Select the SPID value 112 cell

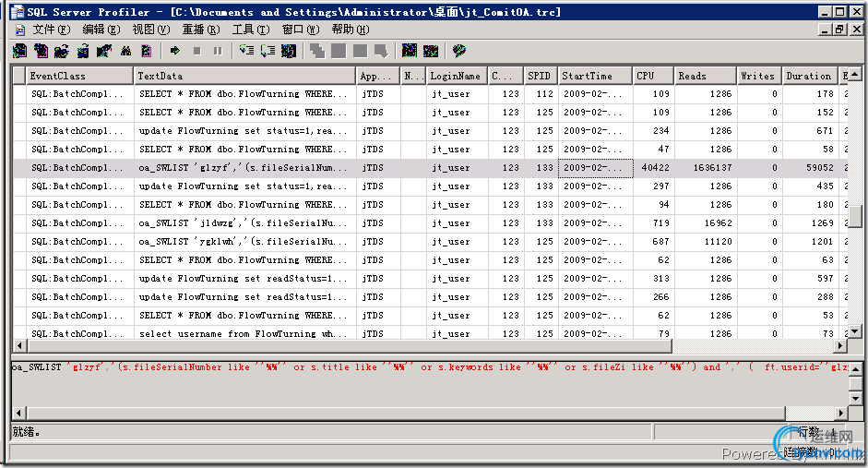[541, 94]
